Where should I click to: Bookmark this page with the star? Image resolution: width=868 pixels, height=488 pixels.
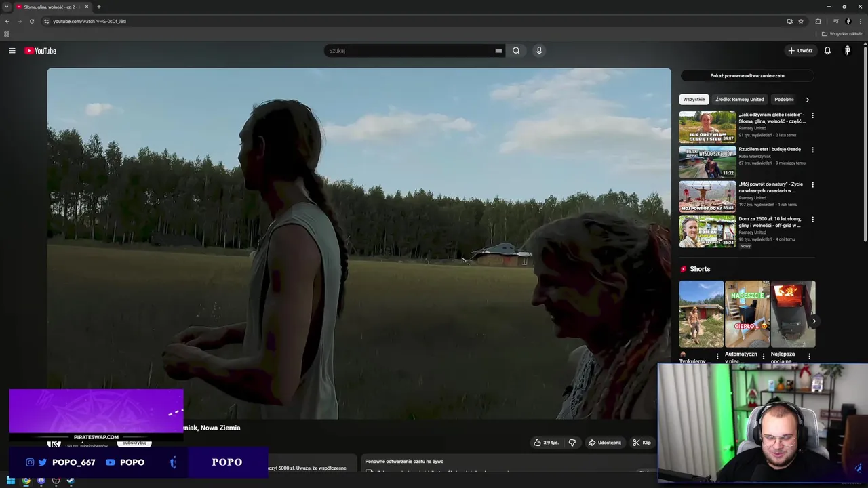(x=801, y=21)
